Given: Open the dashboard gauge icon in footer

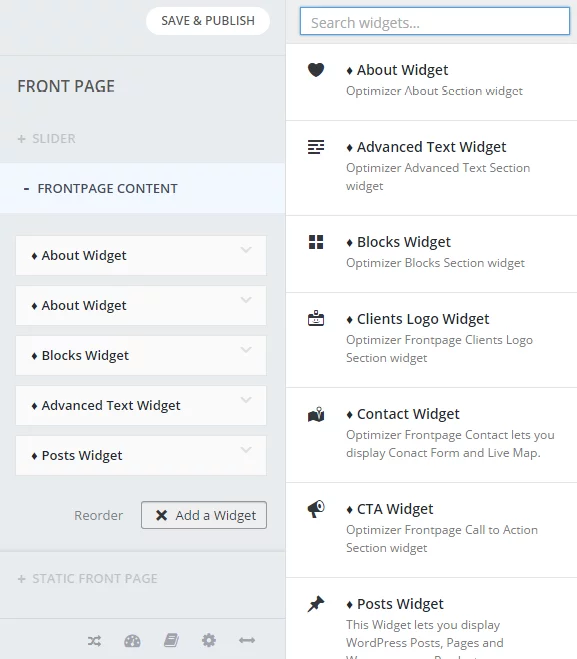Looking at the screenshot, I should 132,641.
